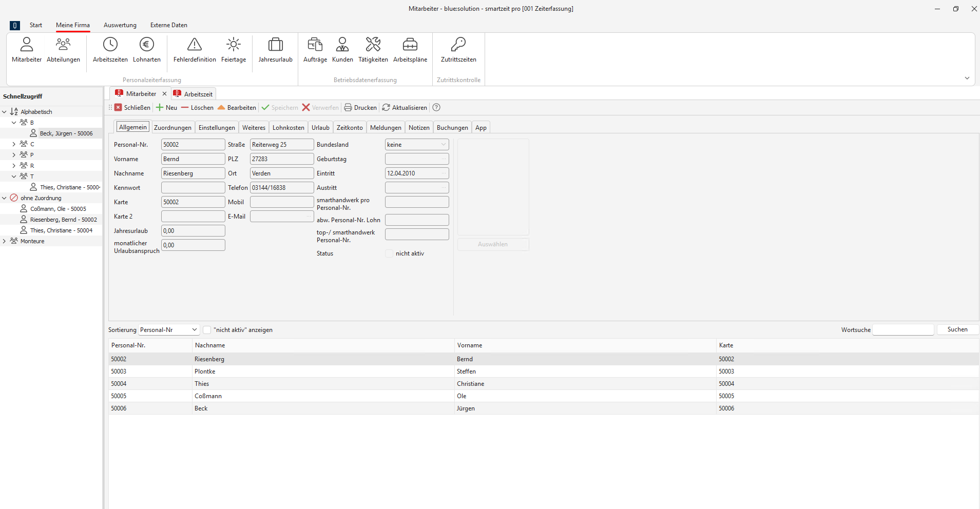
Task: Open Kunden in the ribbon
Action: [x=342, y=50]
